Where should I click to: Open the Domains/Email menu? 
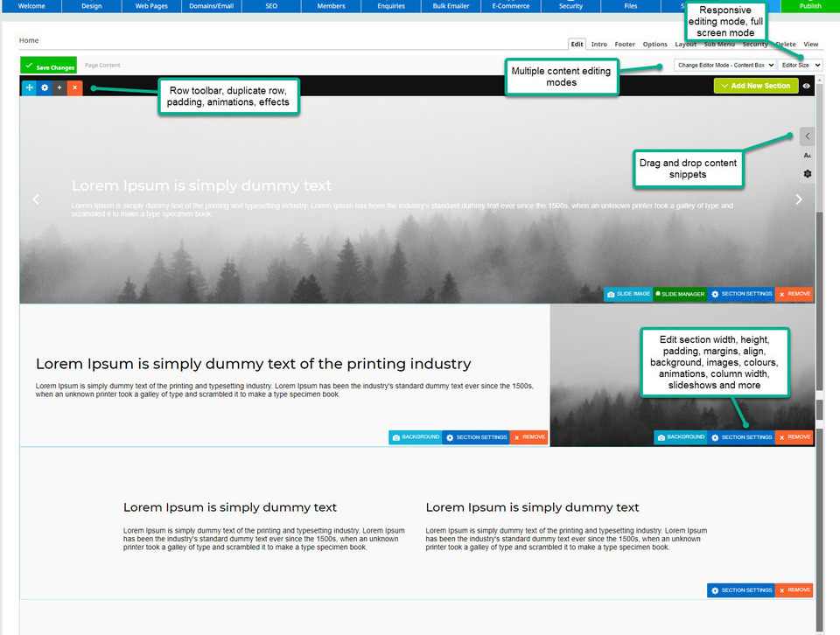coord(212,6)
